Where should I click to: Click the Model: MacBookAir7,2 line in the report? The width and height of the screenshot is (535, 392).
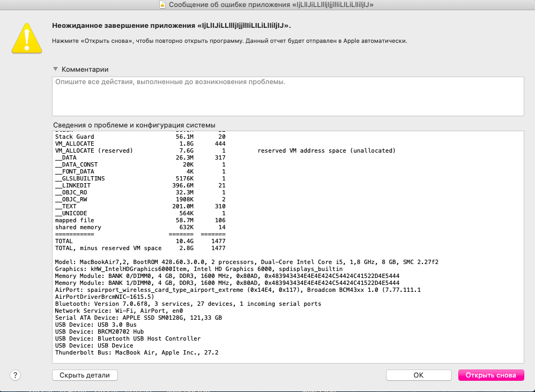(247, 262)
